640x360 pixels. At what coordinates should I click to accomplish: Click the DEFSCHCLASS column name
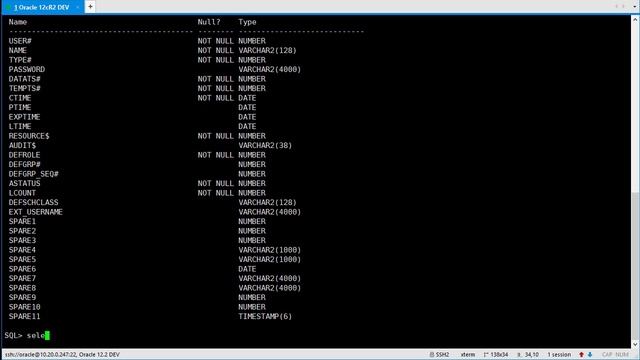coord(33,202)
